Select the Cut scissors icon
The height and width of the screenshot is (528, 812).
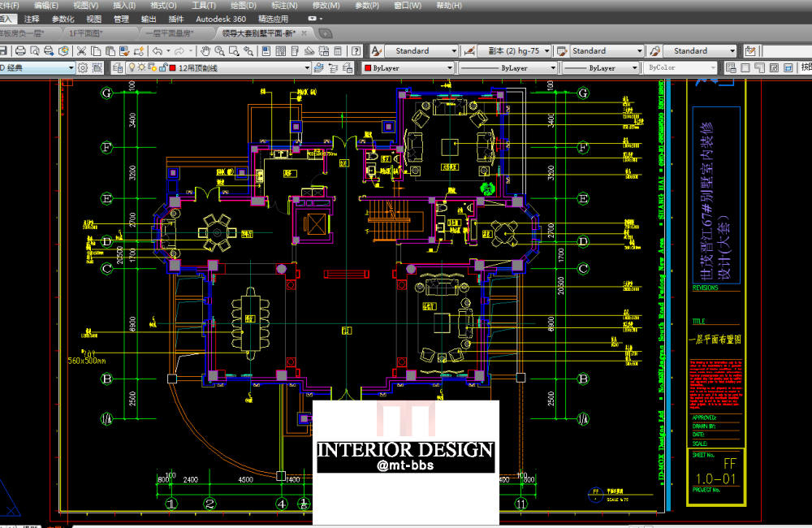coord(82,50)
